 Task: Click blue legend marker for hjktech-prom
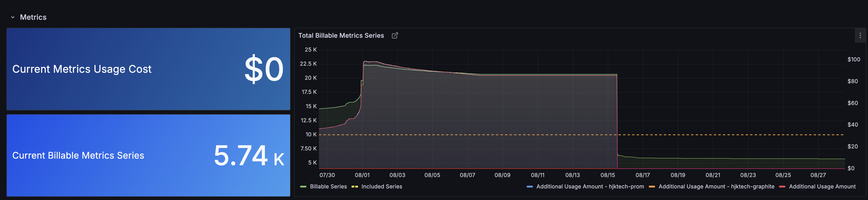click(x=529, y=187)
